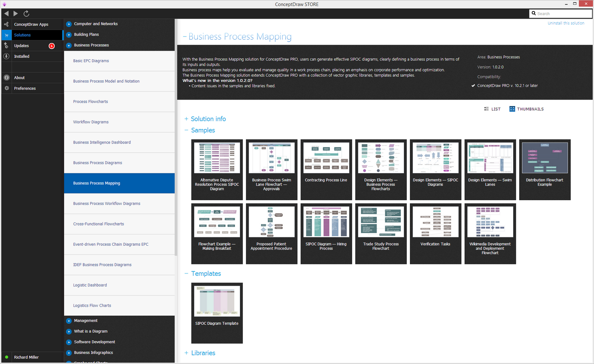Open Design Elements Swim Lanes sample
The image size is (594, 364).
(490, 170)
